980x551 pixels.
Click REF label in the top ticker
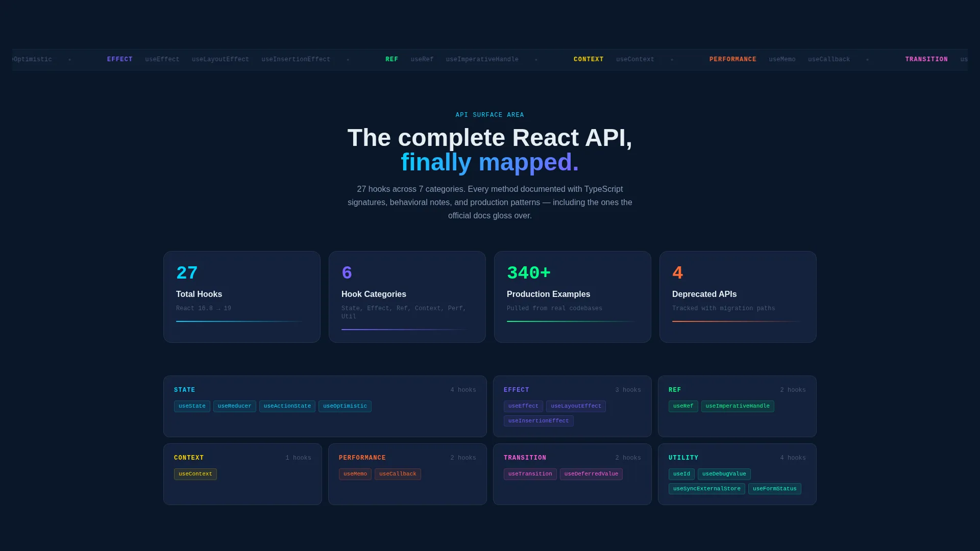point(392,59)
